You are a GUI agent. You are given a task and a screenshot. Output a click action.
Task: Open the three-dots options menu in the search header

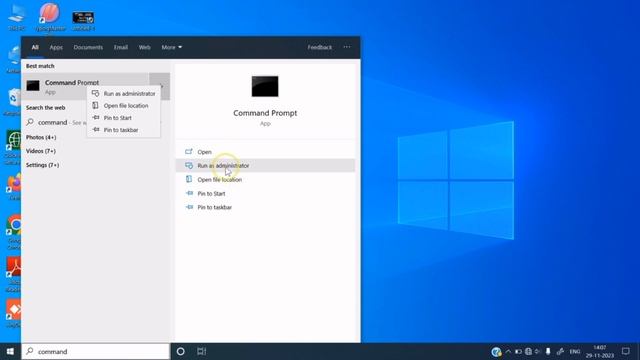(347, 47)
